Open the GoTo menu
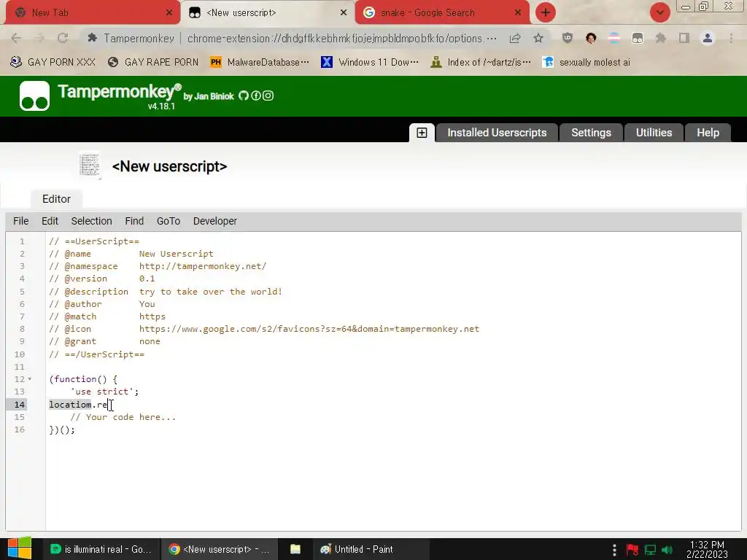747x560 pixels. (x=169, y=221)
